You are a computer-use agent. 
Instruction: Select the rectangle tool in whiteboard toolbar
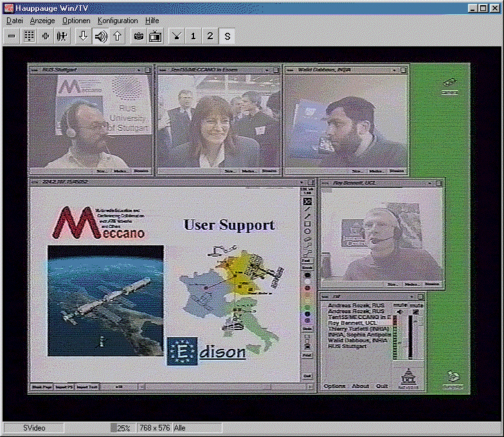tap(307, 224)
